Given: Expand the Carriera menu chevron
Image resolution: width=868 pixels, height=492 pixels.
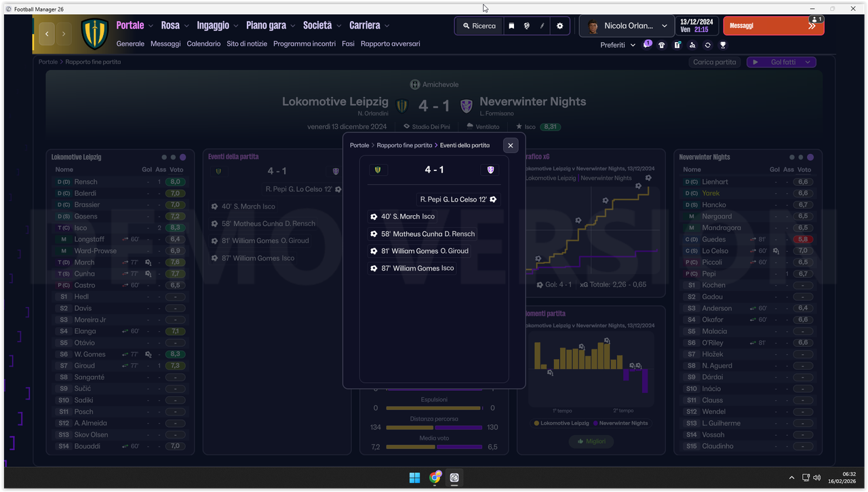Looking at the screenshot, I should 387,26.
